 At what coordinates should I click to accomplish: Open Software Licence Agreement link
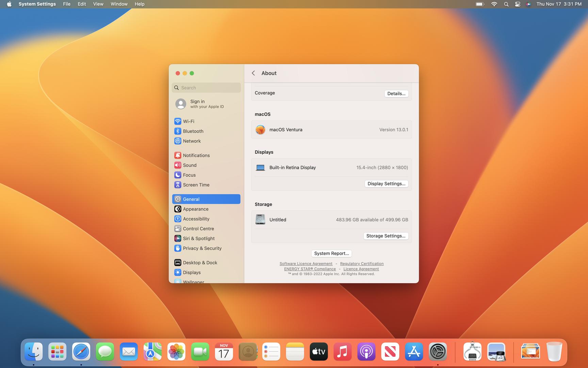click(306, 264)
